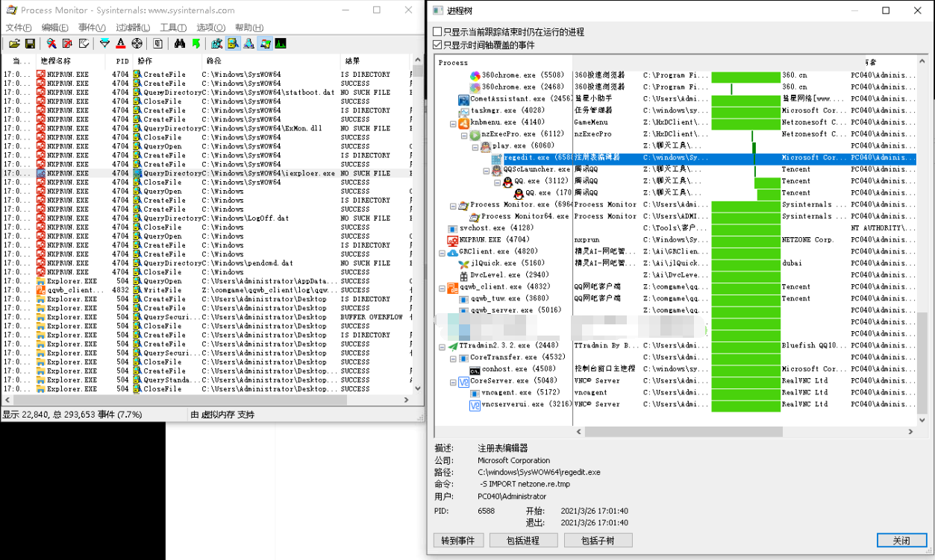The height and width of the screenshot is (560, 935).
Task: Select the event row with path C:\Windows\LogOff.dat
Action: [207, 218]
